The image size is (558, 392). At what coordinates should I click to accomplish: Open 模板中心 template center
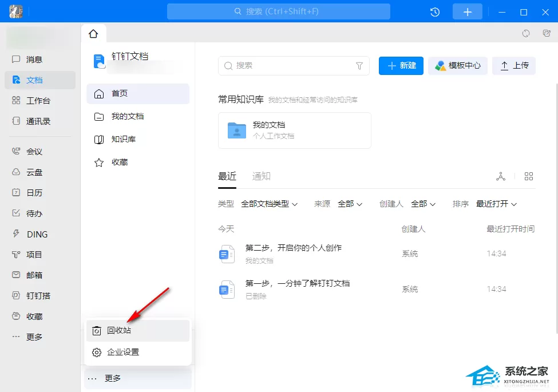458,66
